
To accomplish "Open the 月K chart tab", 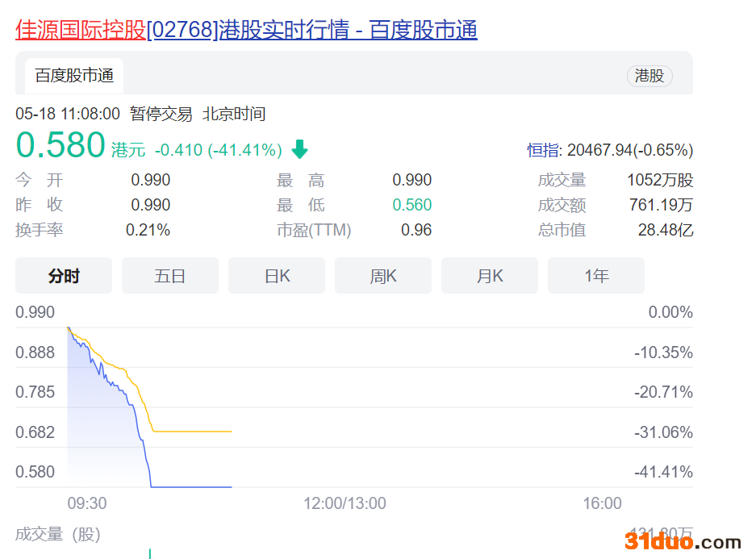I will coord(490,276).
